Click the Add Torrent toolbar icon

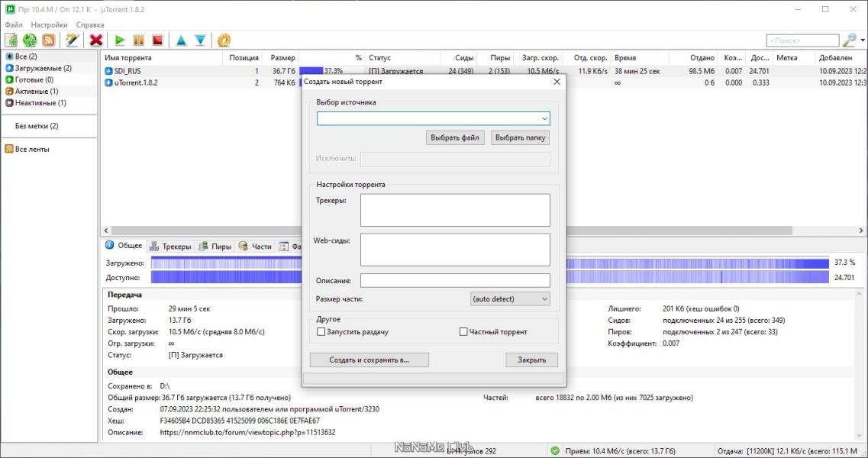tap(11, 40)
